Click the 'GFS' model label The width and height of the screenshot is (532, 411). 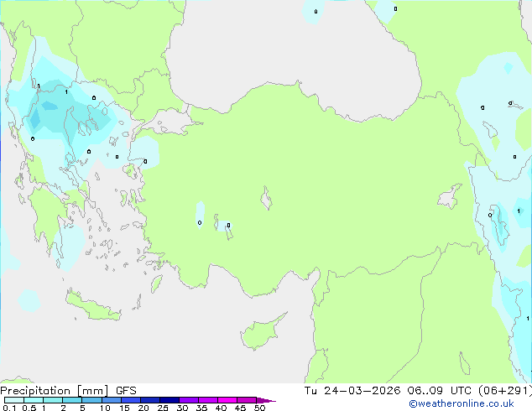click(x=126, y=391)
